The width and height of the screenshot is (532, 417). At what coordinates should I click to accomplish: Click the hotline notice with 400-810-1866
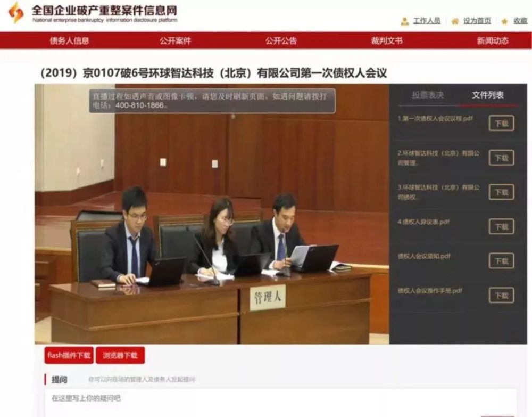tap(212, 101)
